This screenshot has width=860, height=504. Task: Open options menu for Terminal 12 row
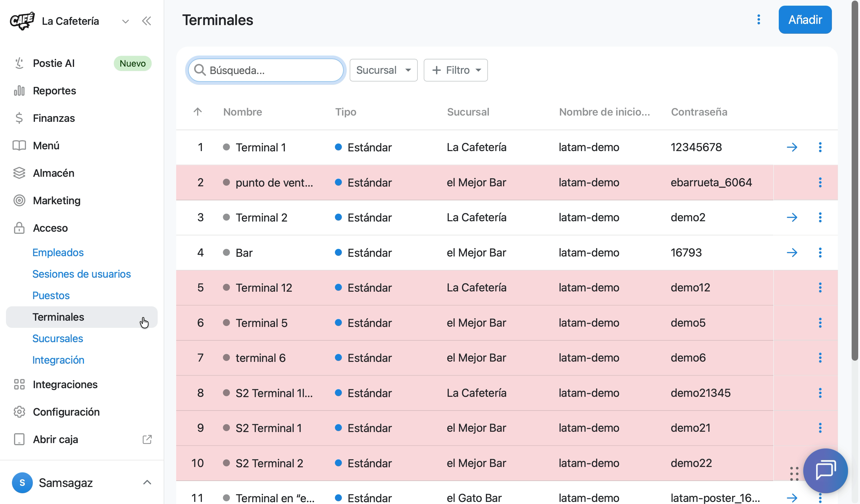click(820, 288)
